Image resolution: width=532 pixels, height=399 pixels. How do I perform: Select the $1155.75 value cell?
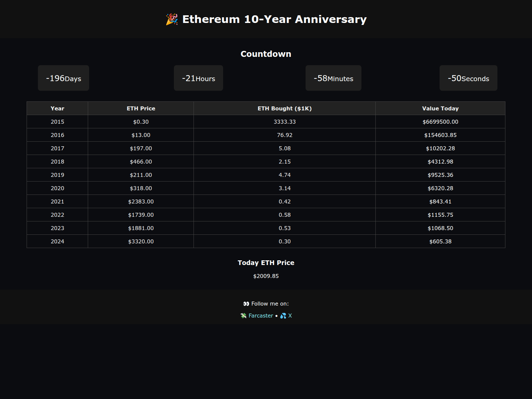click(x=441, y=215)
